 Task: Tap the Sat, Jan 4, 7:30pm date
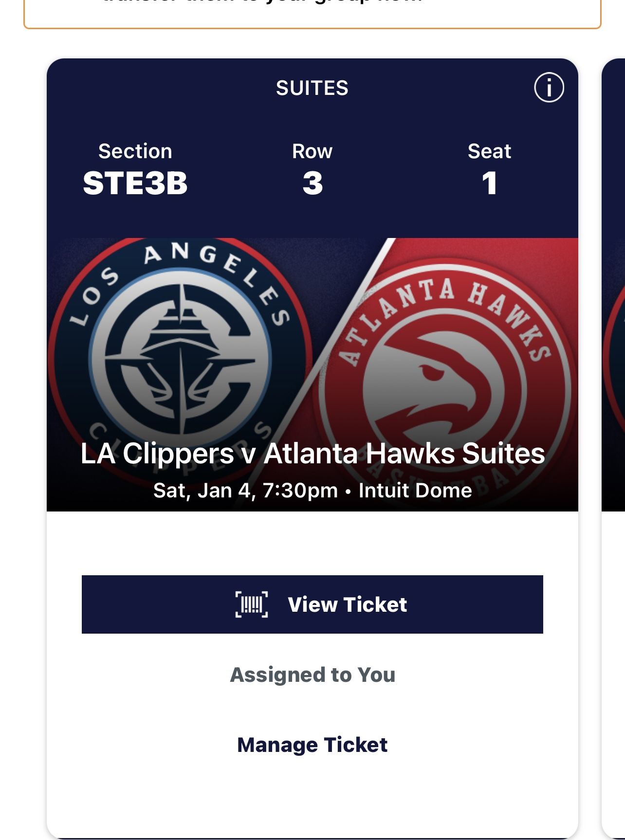pyautogui.click(x=245, y=491)
